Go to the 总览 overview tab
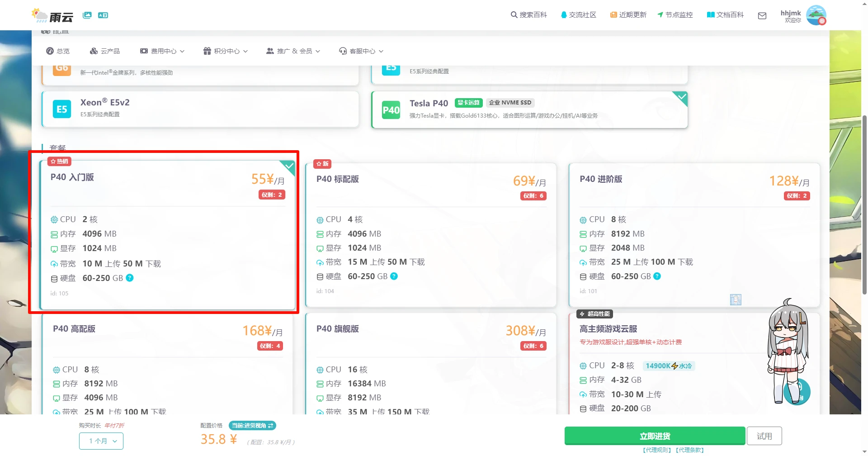The height and width of the screenshot is (456, 868). point(58,51)
